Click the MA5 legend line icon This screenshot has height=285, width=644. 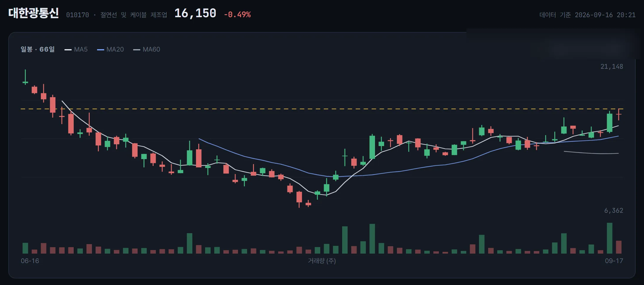tap(68, 50)
